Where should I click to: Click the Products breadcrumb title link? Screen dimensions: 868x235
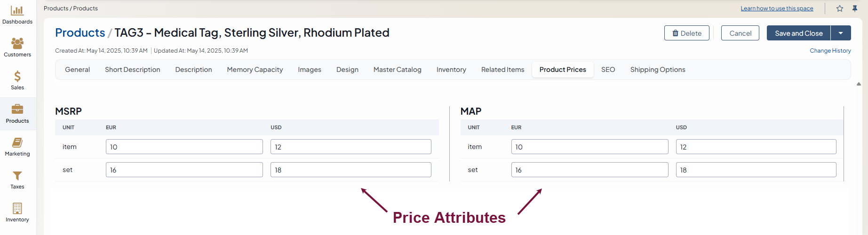coord(80,33)
